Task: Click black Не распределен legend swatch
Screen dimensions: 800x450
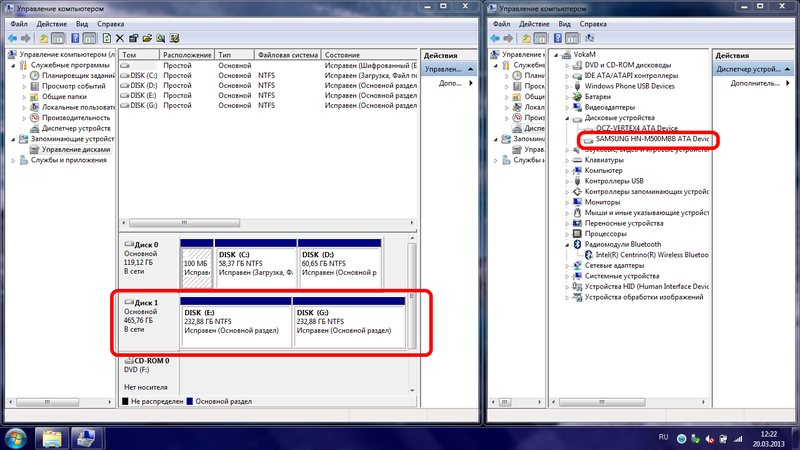Action: pos(125,402)
